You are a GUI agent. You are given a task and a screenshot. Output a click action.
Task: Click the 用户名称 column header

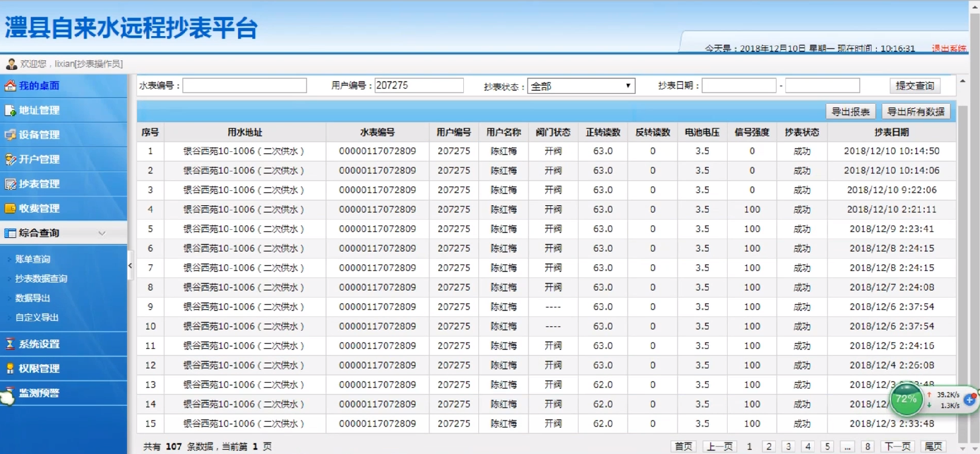[503, 132]
